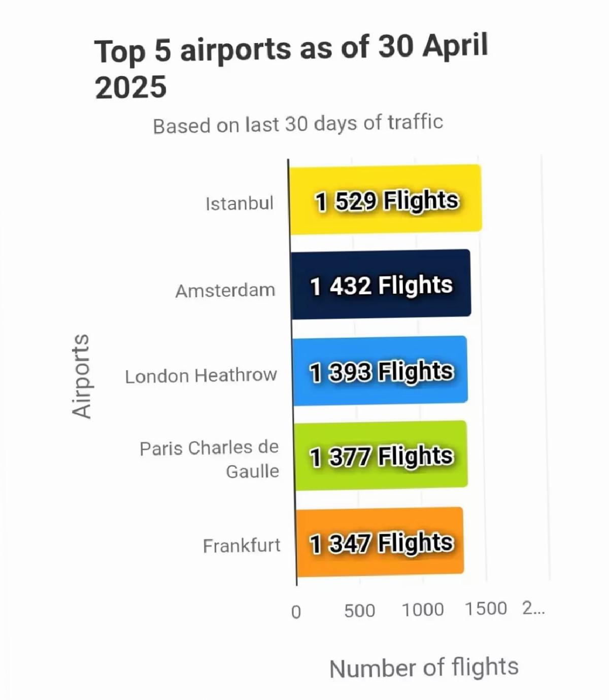Image resolution: width=609 pixels, height=700 pixels.
Task: Click the Frankfurt axis label
Action: (242, 546)
